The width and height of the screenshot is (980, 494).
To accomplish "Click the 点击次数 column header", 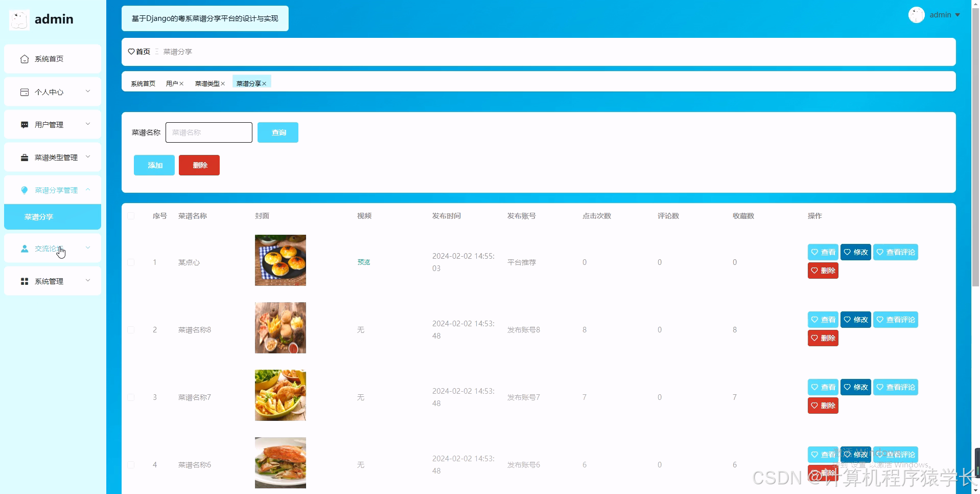I will 597,216.
